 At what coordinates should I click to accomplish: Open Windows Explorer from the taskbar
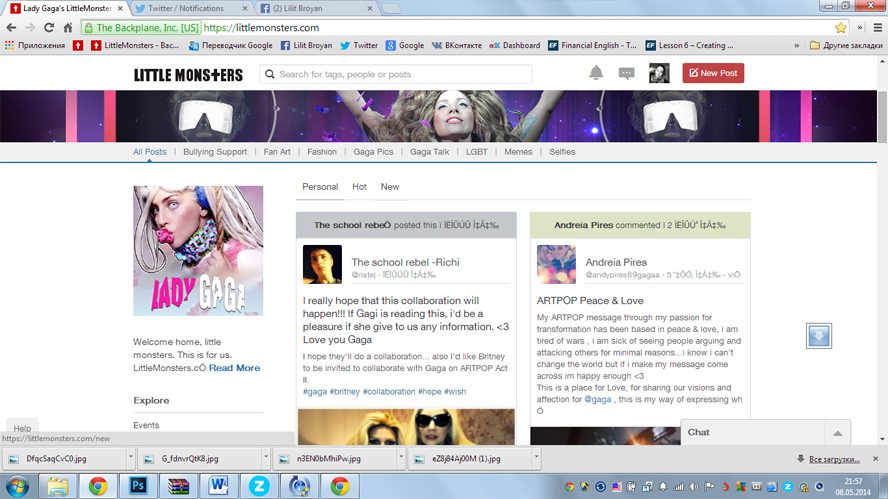click(57, 486)
